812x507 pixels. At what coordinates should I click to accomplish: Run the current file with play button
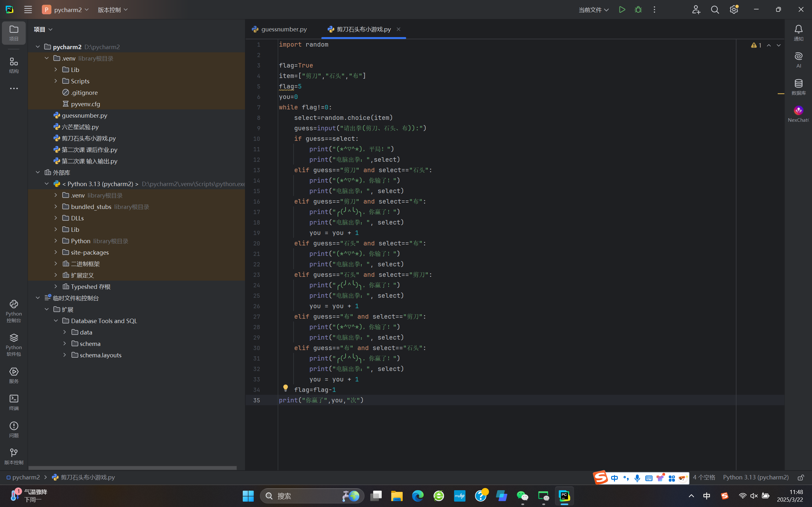click(622, 10)
